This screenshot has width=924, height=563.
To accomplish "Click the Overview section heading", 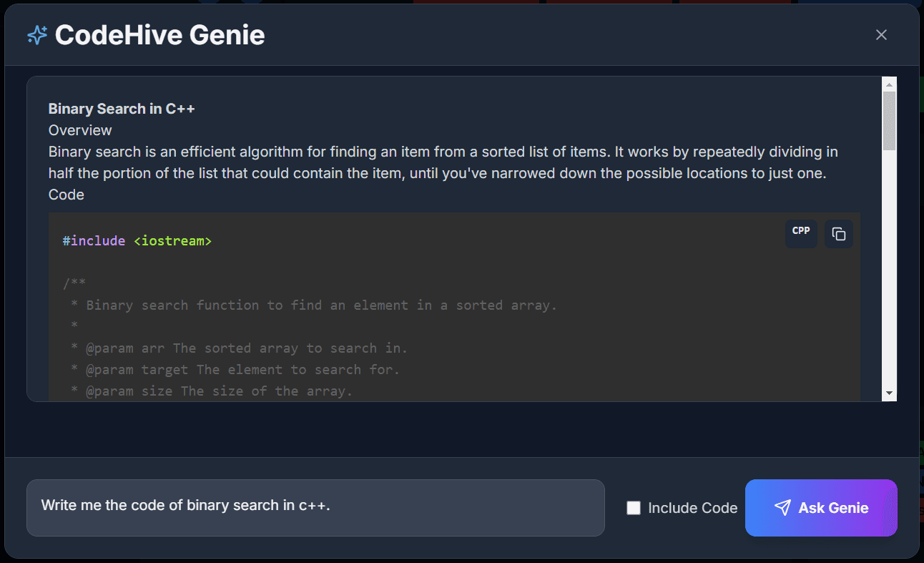I will (x=80, y=130).
